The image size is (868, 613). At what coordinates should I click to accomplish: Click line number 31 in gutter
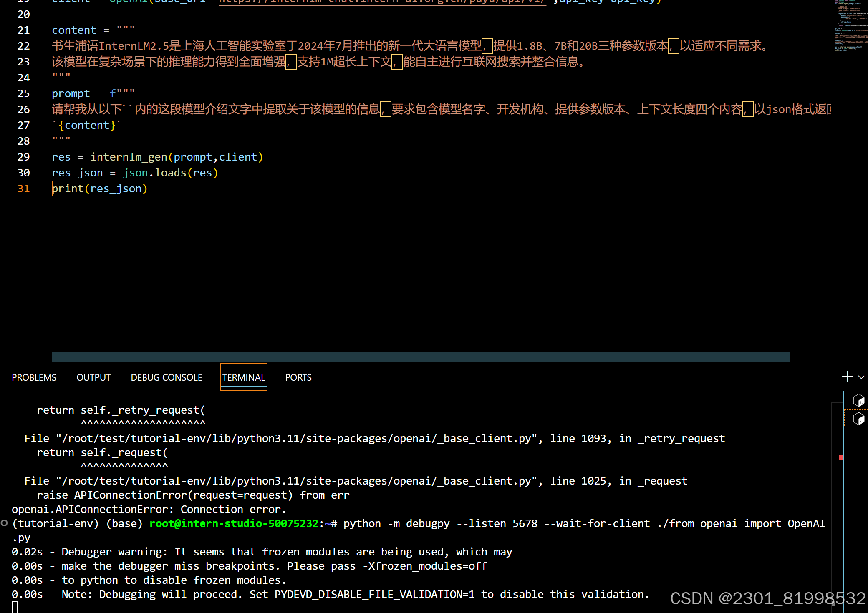24,188
